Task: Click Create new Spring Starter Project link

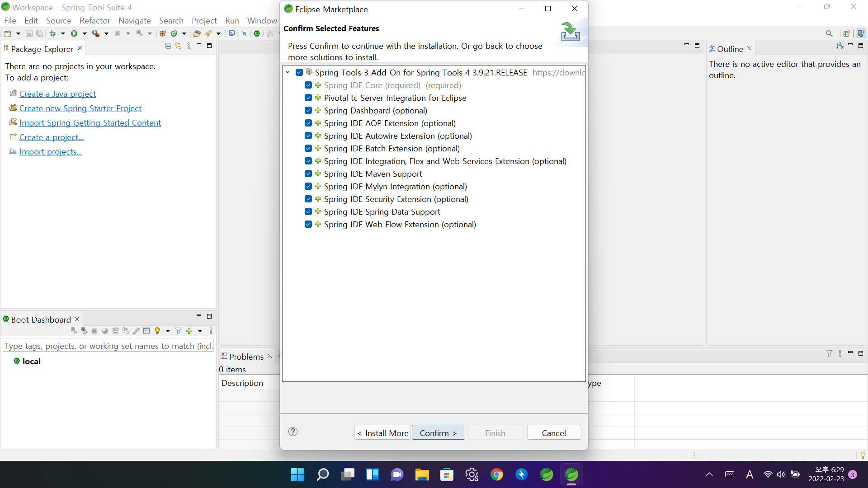Action: (x=80, y=108)
